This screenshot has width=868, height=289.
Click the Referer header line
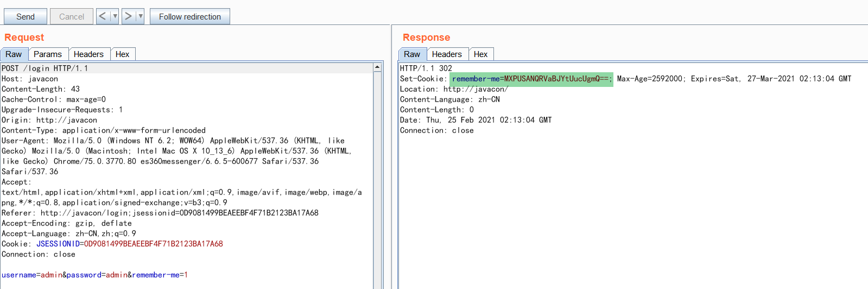point(160,213)
